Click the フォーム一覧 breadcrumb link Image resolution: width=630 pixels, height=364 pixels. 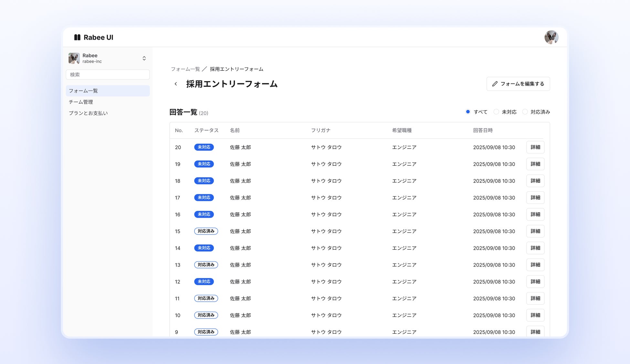185,69
